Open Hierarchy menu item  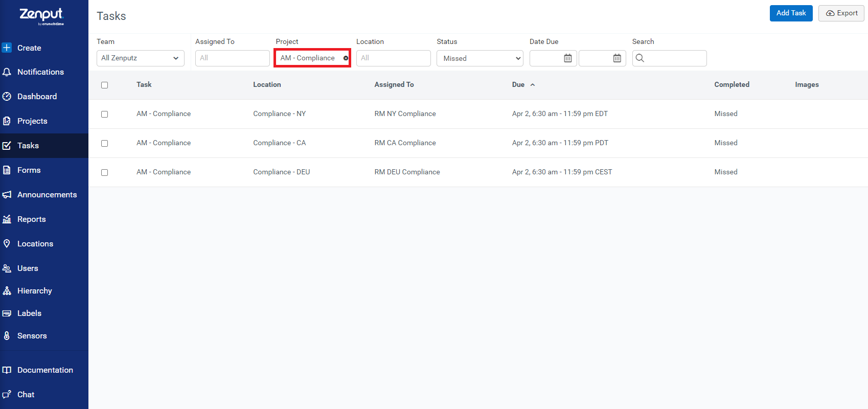tap(35, 291)
